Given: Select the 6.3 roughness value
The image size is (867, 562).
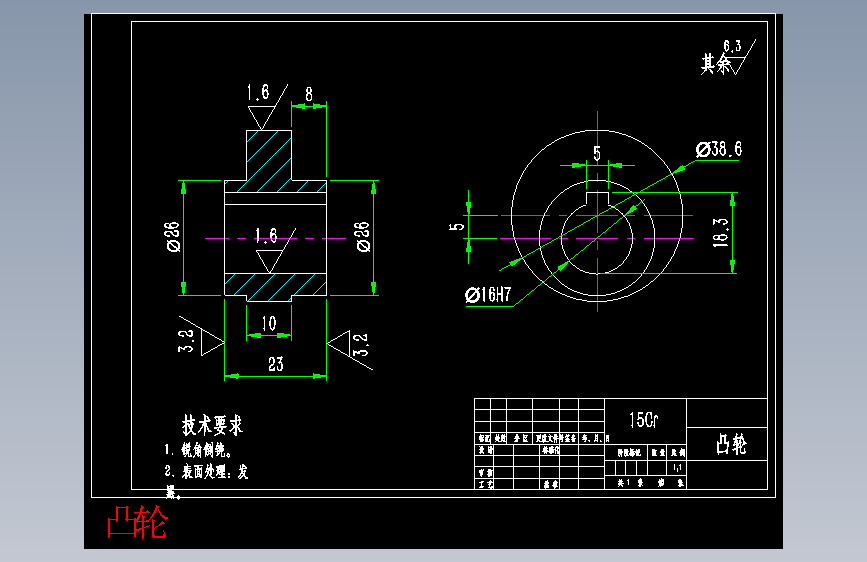Looking at the screenshot, I should 732,46.
